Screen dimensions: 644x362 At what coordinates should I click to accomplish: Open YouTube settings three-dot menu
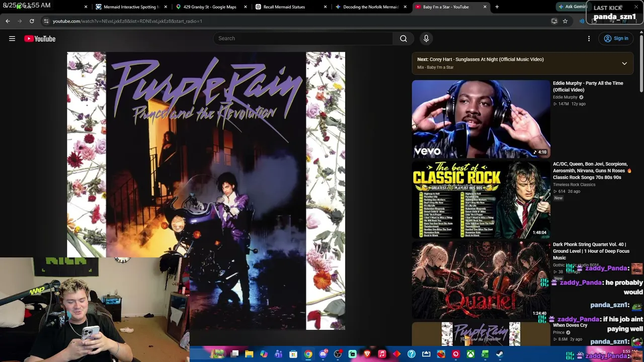coord(589,39)
